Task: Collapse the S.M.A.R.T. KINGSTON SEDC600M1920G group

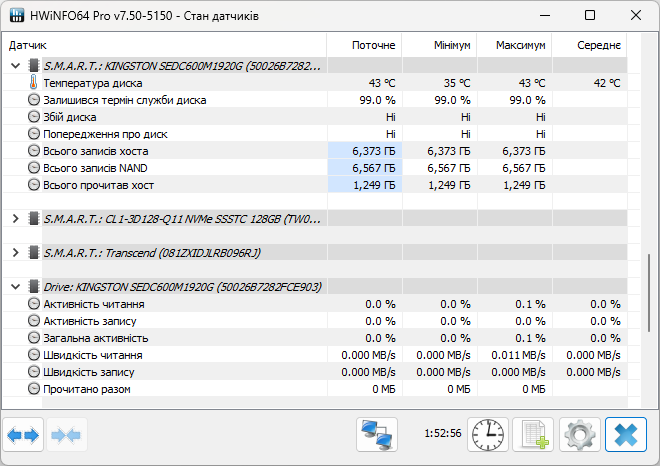Action: coord(16,66)
